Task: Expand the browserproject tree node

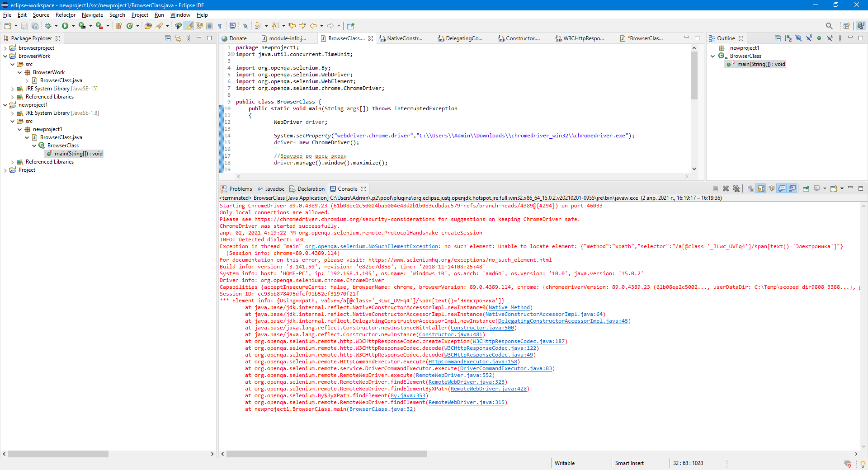Action: pos(5,48)
